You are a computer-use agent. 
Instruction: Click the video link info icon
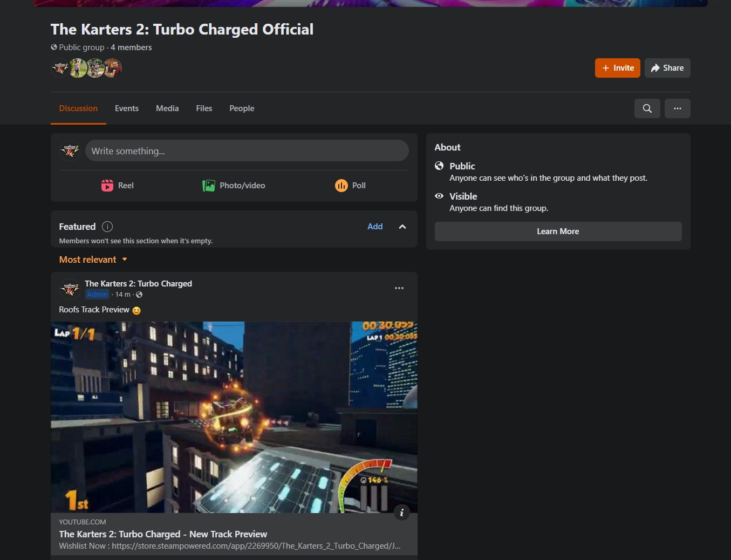(x=401, y=513)
